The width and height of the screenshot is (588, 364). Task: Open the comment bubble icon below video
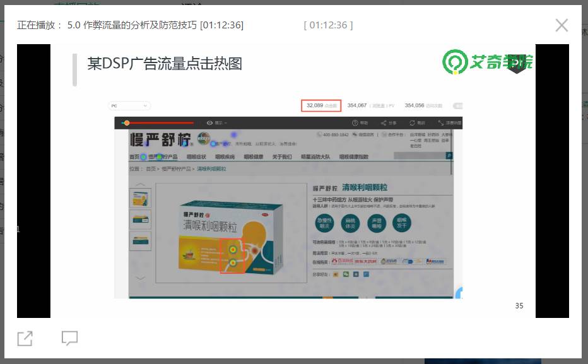pyautogui.click(x=70, y=338)
